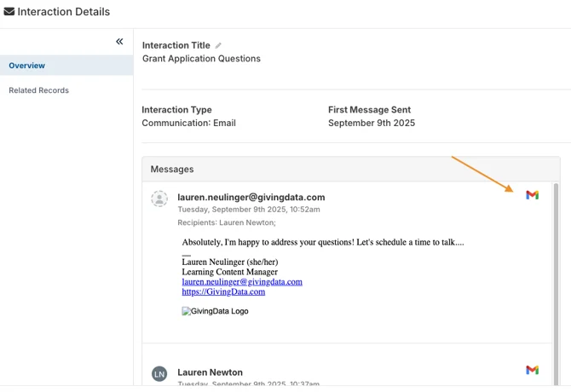The height and width of the screenshot is (392, 571).
Task: Click the Messages panel scrollbar
Action: (556, 284)
